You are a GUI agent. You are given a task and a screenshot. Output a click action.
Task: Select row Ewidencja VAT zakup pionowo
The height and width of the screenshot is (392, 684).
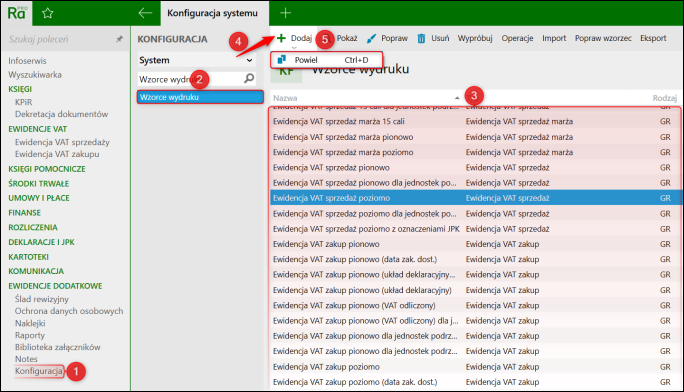[475, 244]
